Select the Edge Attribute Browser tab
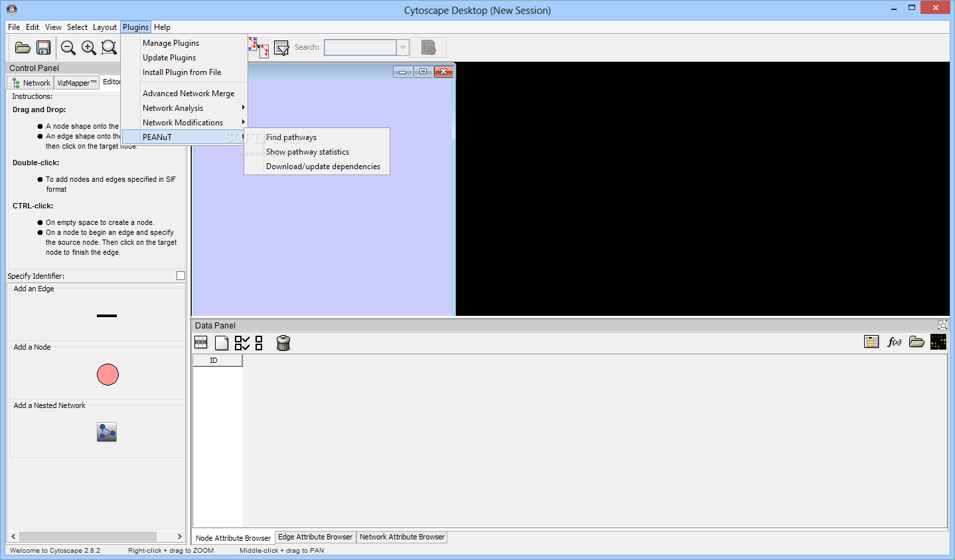Image resolution: width=955 pixels, height=560 pixels. 315,537
